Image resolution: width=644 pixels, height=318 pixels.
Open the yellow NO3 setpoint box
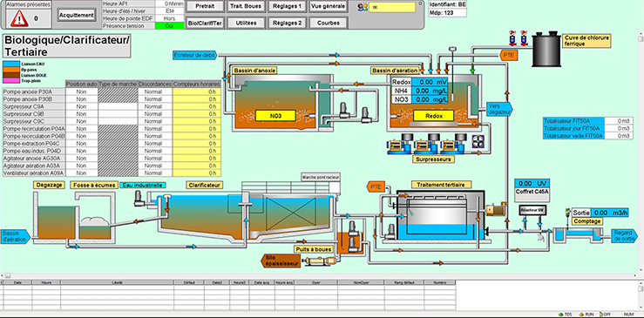[x=275, y=116]
